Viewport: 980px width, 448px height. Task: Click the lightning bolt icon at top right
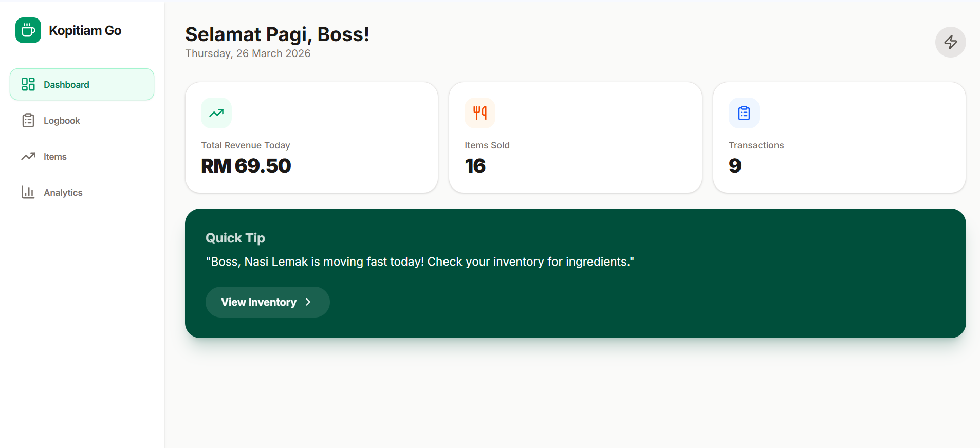point(950,42)
